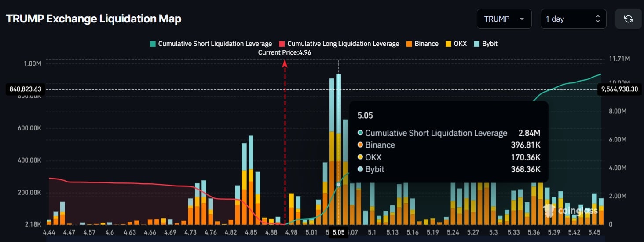Toggle Cumulative Long Liquidation Leverage legend
The height and width of the screenshot is (242, 644).
click(x=343, y=44)
